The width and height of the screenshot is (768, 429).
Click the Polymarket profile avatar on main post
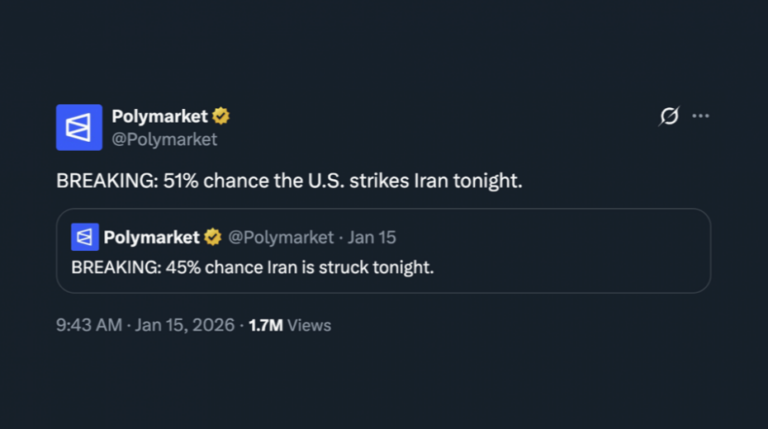(79, 127)
